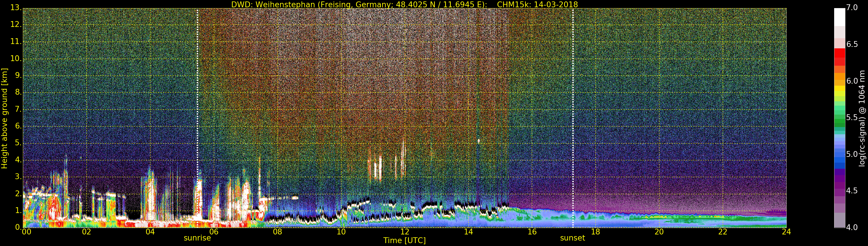The height and width of the screenshot is (246, 868).
Task: Click the x-axis tick label '00'
Action: tap(26, 232)
